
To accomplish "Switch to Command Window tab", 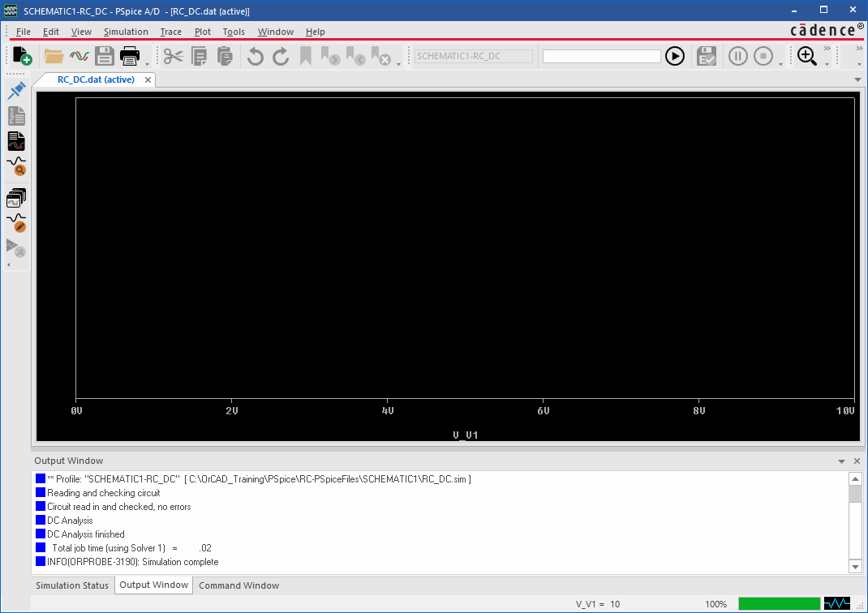I will coord(239,585).
